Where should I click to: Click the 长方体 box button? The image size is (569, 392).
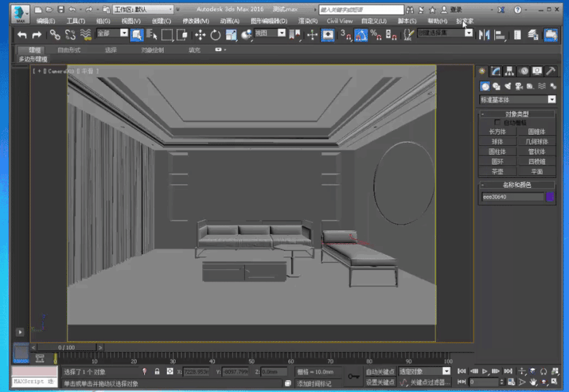click(x=498, y=132)
